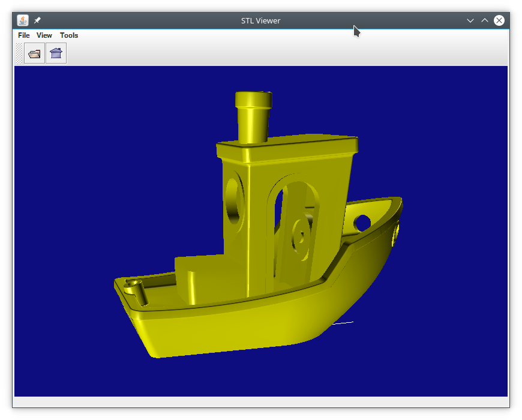Viewport: 522px width, 420px height.
Task: Pin the window using the pushpin icon
Action: (37, 20)
